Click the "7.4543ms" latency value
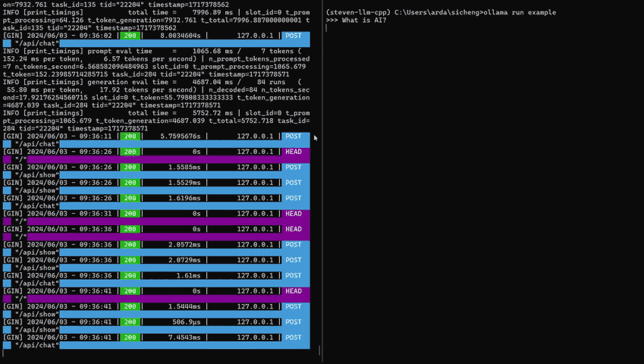 (x=184, y=337)
